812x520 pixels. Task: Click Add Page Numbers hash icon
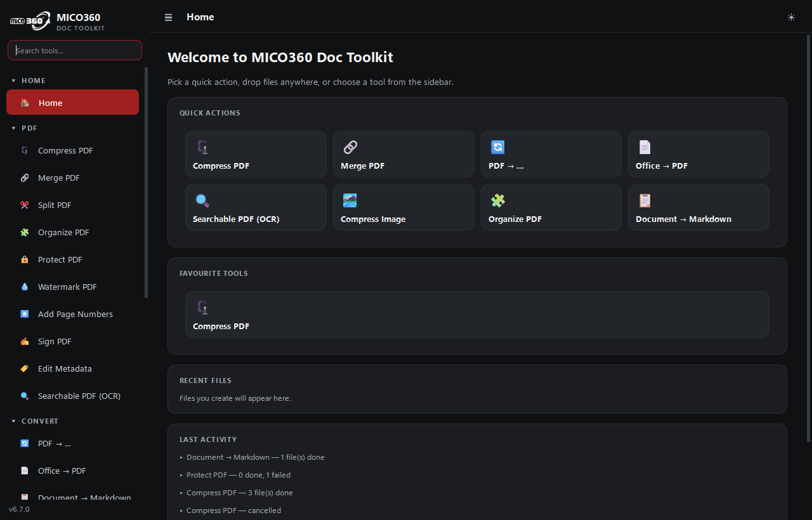(25, 315)
